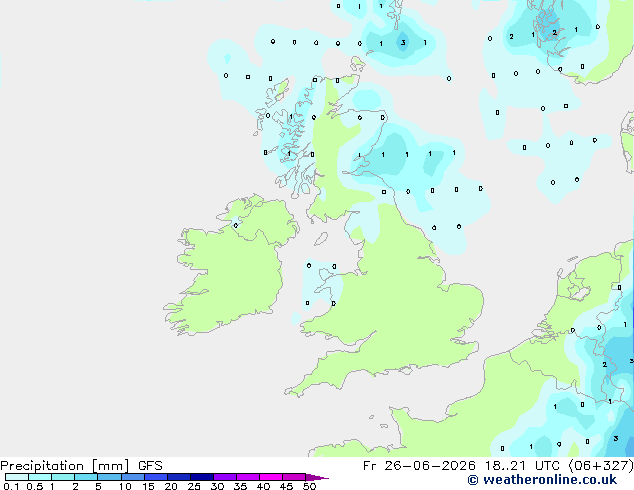The width and height of the screenshot is (634, 490).
Task: Select the legend scale label '50'
Action: click(309, 486)
